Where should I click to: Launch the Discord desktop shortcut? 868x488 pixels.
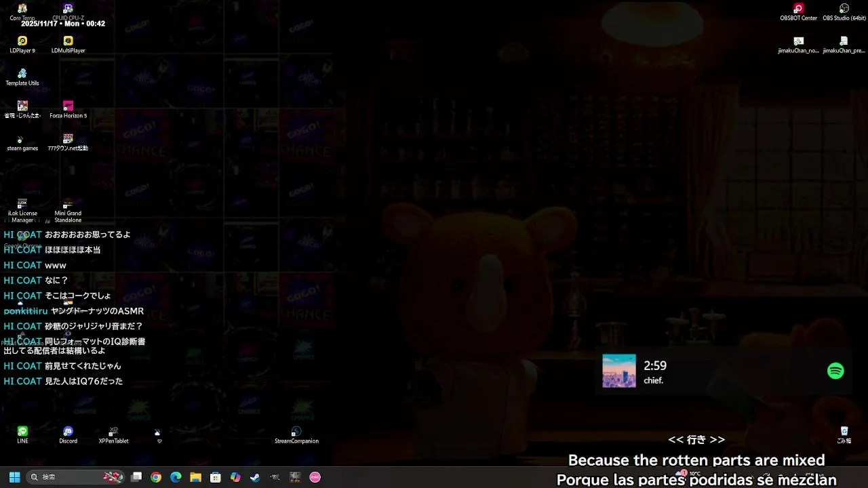click(68, 435)
